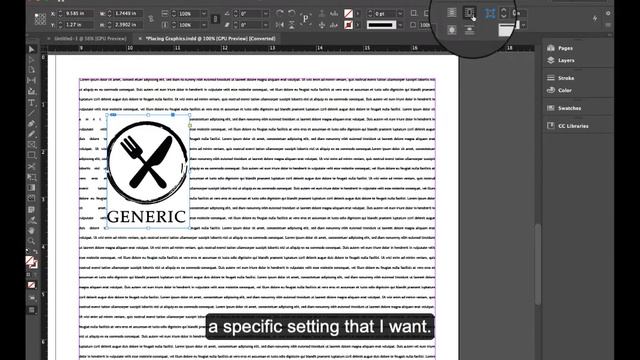Viewport: 640px width, 360px height.
Task: Select the Page tool
Action: (x=31, y=70)
